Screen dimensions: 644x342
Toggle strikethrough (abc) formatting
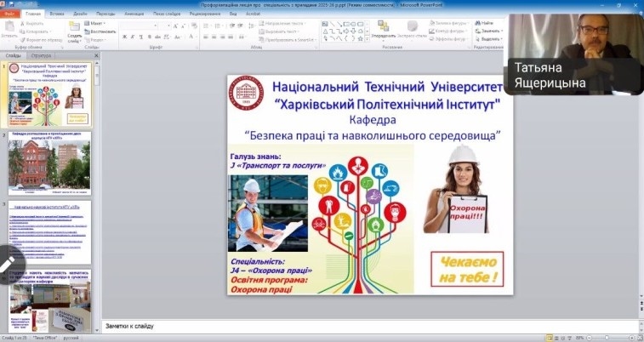point(157,37)
